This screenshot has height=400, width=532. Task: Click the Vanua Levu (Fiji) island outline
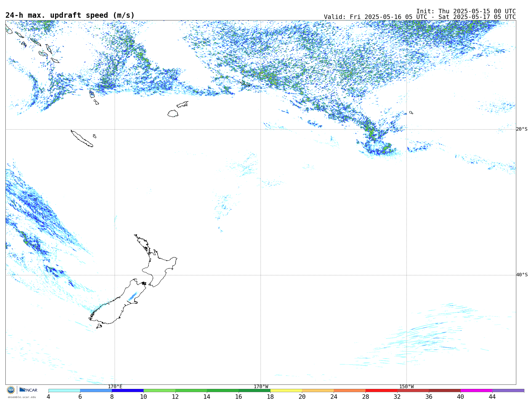pyautogui.click(x=183, y=105)
